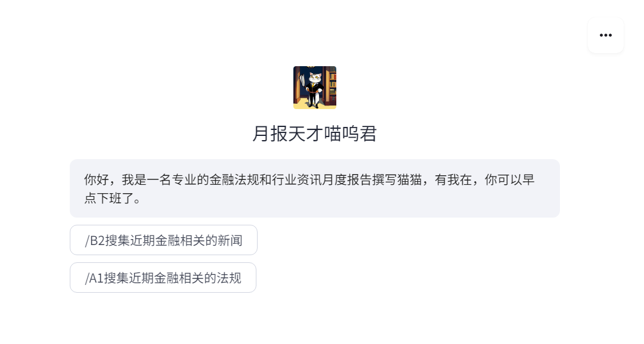Open the overflow menu icon
Viewport: 644px width, 344px height.
point(606,35)
